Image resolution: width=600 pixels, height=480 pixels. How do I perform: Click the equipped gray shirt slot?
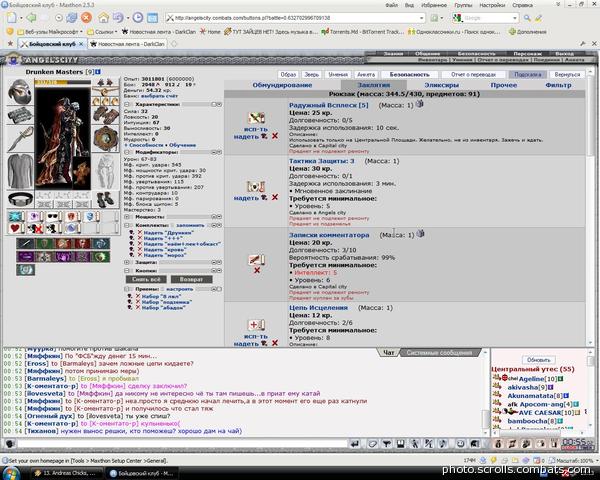point(20,171)
